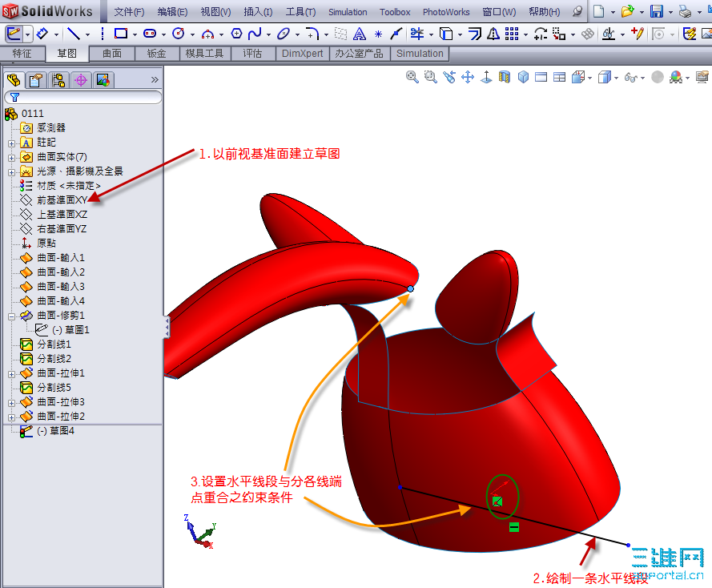Switch to the 特征 tab

(22, 54)
